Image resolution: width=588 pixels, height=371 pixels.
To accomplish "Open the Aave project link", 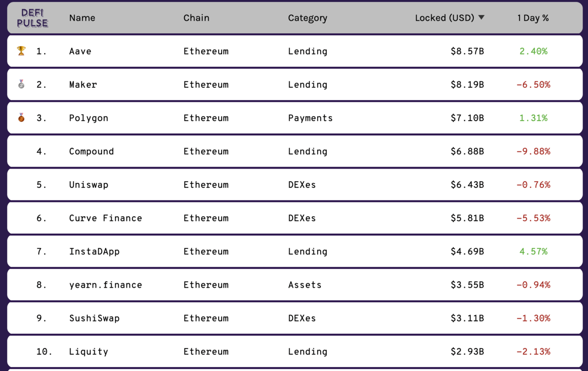I will (x=80, y=51).
